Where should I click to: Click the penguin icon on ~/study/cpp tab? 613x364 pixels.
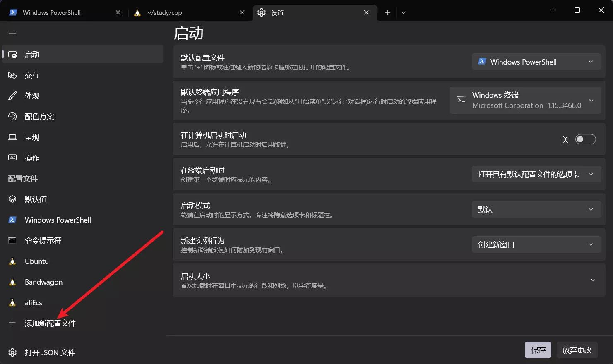click(137, 12)
